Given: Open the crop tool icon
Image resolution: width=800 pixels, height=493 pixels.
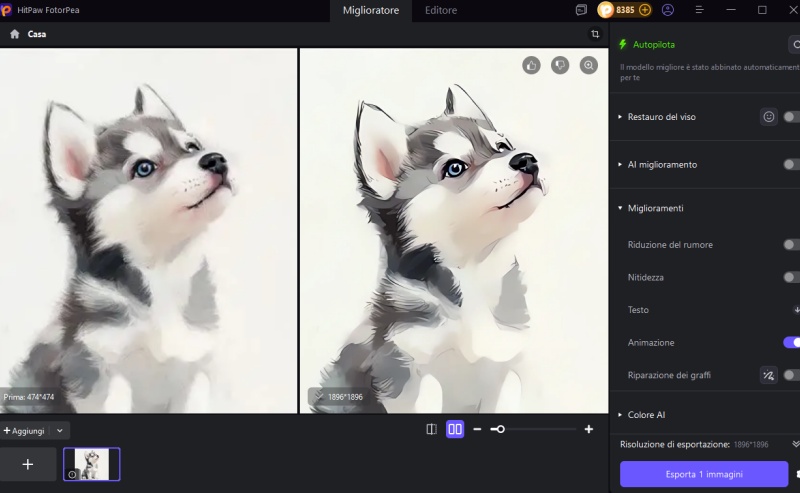Looking at the screenshot, I should click(x=595, y=34).
